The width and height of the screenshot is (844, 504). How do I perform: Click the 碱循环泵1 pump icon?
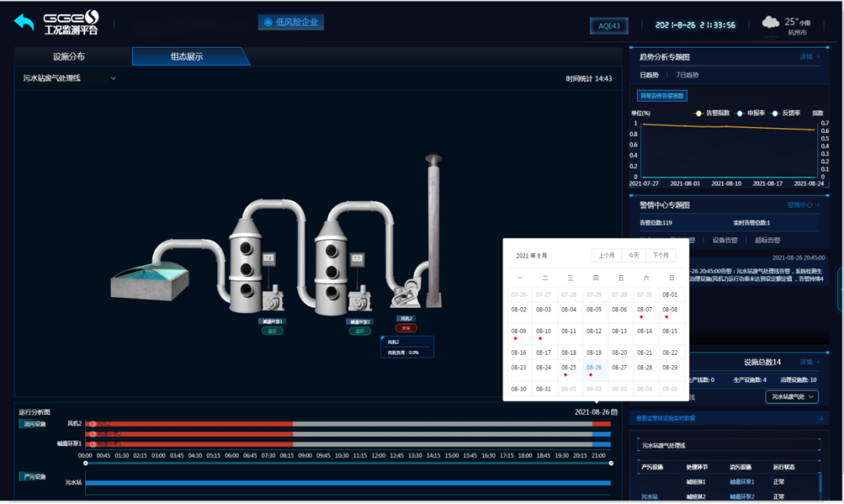click(x=274, y=302)
